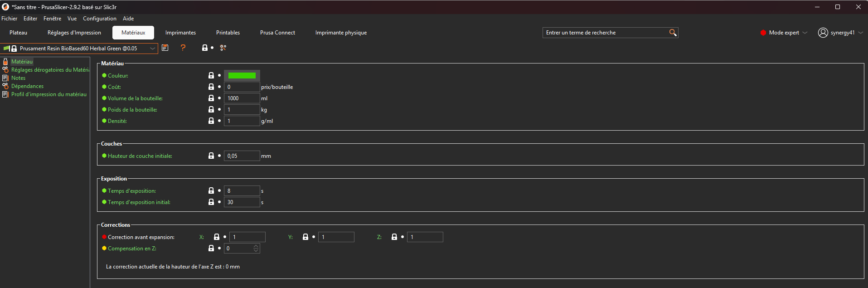Click the Correction Z value field

tap(425, 237)
